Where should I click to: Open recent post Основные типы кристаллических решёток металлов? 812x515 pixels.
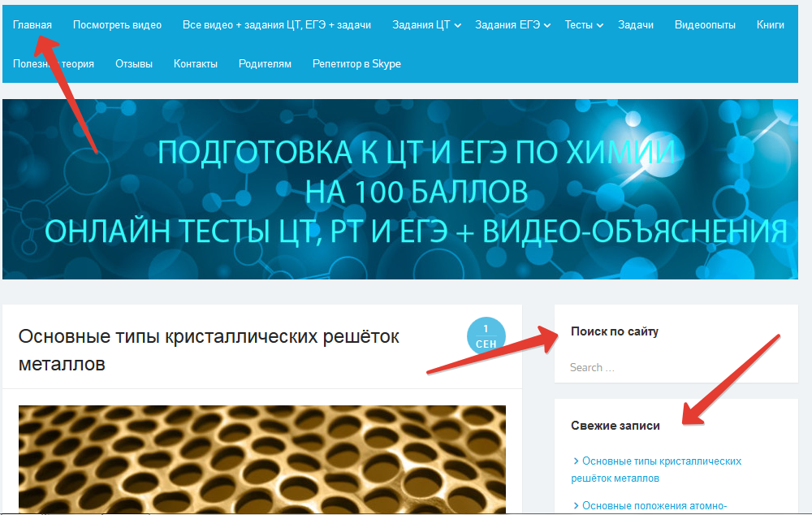pyautogui.click(x=657, y=470)
